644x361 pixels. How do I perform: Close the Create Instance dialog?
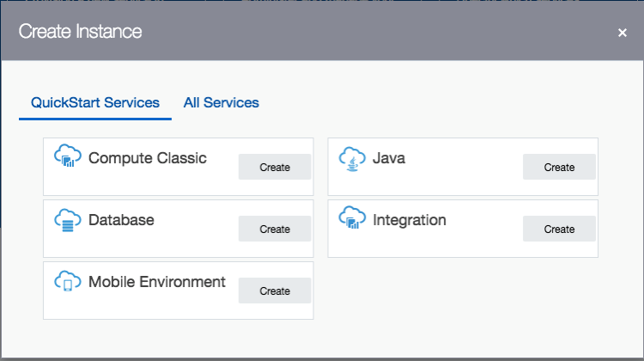tap(623, 33)
